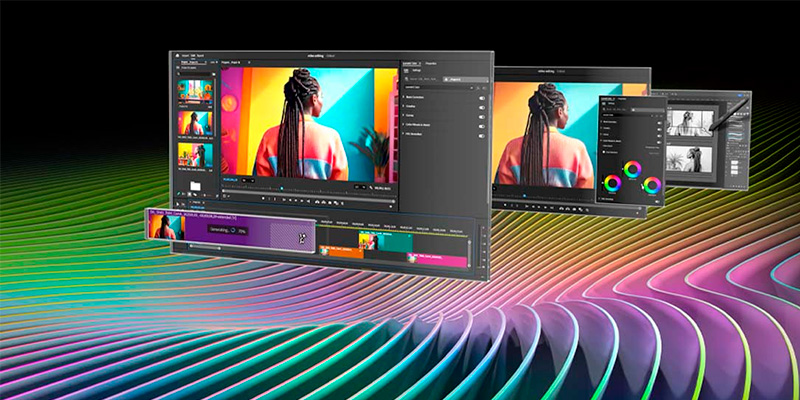Select the orange clip on the timeline
Image resolution: width=800 pixels, height=400 pixels.
(x=343, y=252)
